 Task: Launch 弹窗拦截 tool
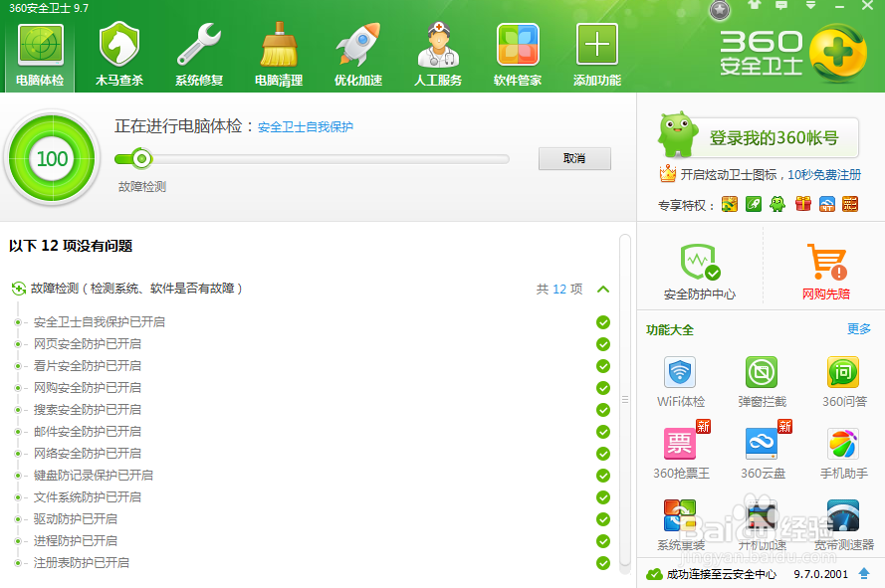pos(762,381)
